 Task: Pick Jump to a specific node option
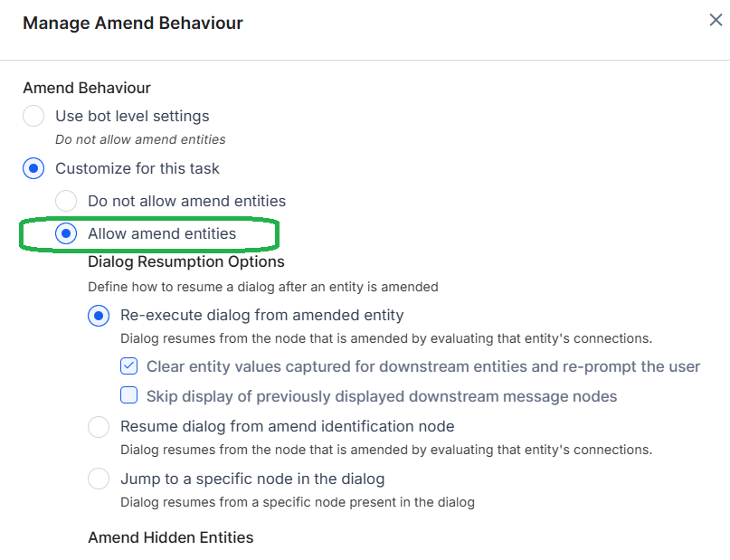(x=99, y=479)
